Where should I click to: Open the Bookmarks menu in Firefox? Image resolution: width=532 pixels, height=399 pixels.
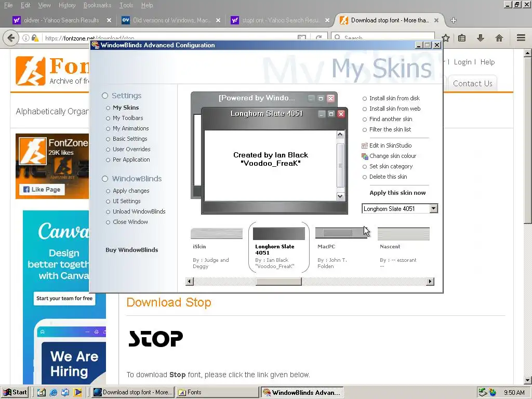(97, 5)
